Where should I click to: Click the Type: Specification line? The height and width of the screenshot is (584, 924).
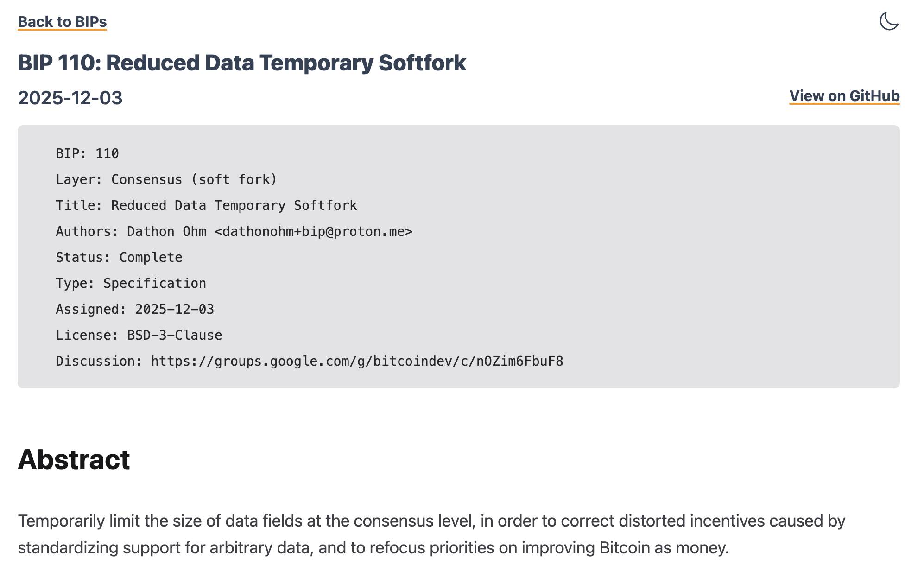tap(131, 283)
